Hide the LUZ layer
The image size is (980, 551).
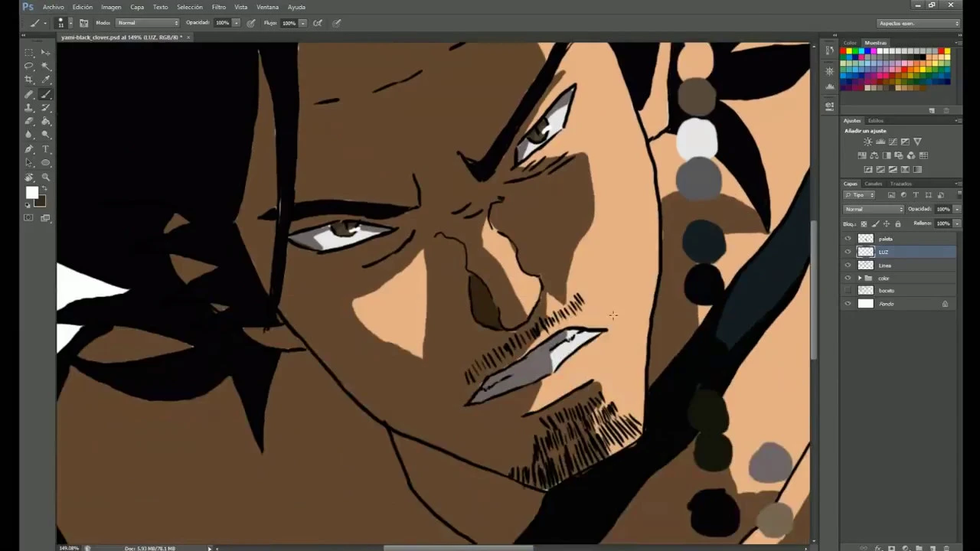pos(848,252)
